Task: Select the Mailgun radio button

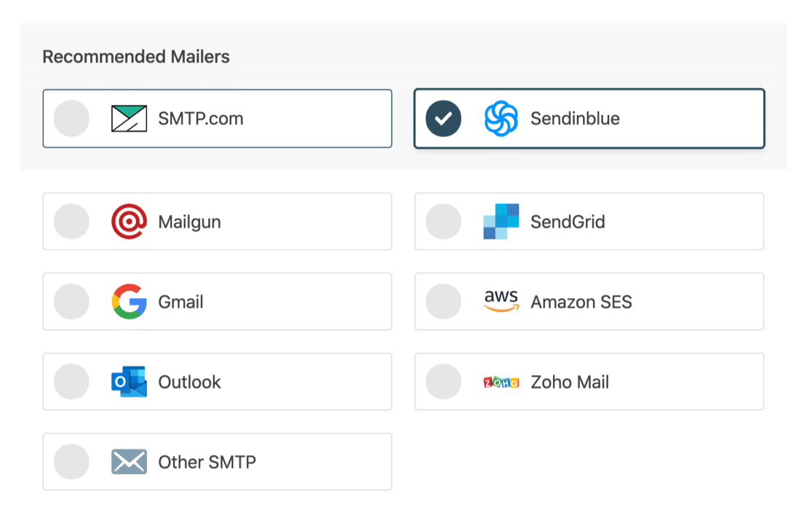Action: 71,221
